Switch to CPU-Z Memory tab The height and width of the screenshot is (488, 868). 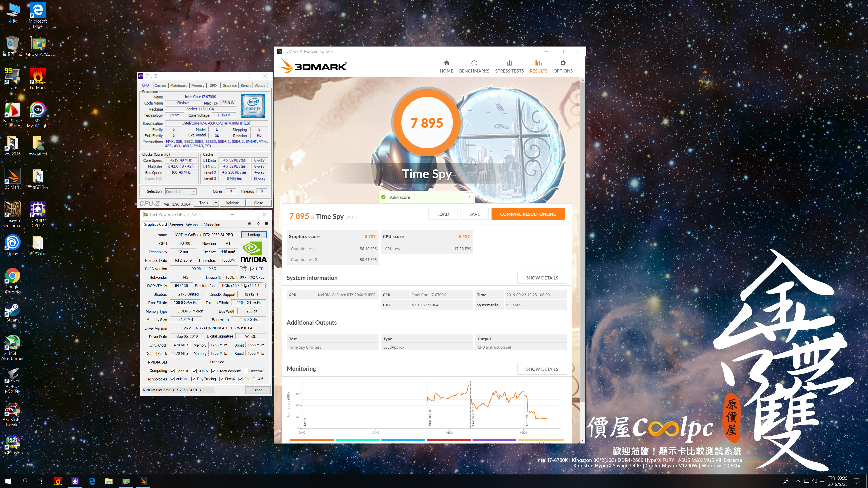(x=198, y=86)
